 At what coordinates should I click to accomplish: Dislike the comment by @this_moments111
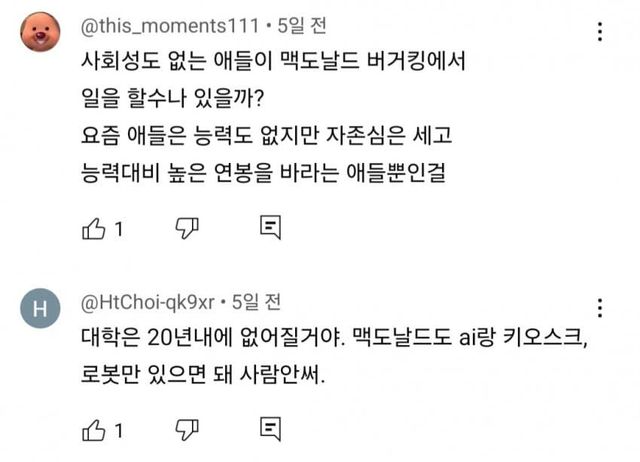186,229
